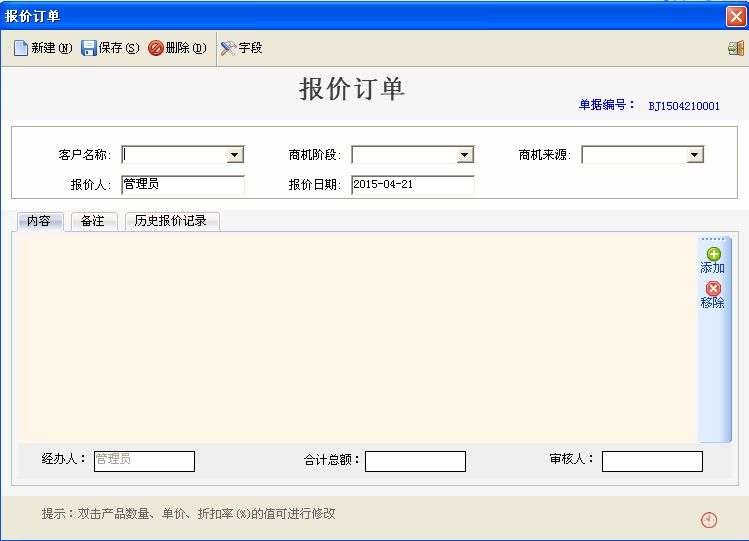The image size is (749, 541).
Task: Delete the order via 删除 (D)
Action: [x=177, y=48]
